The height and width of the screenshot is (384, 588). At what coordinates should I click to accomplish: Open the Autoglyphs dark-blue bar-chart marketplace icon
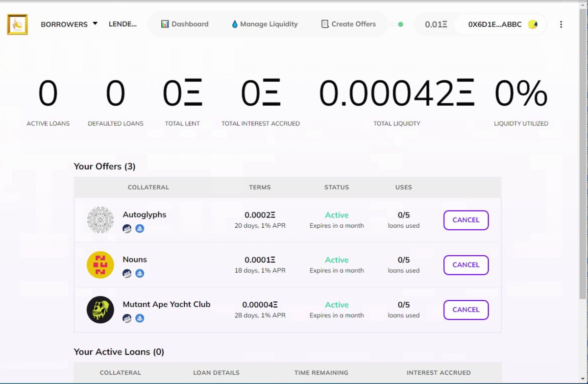[127, 229]
